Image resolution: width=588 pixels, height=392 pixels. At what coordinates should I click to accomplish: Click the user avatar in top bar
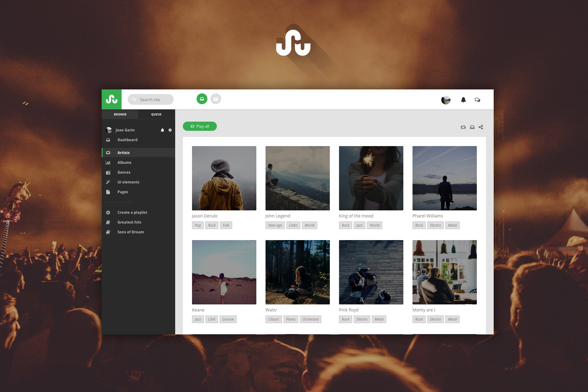446,100
